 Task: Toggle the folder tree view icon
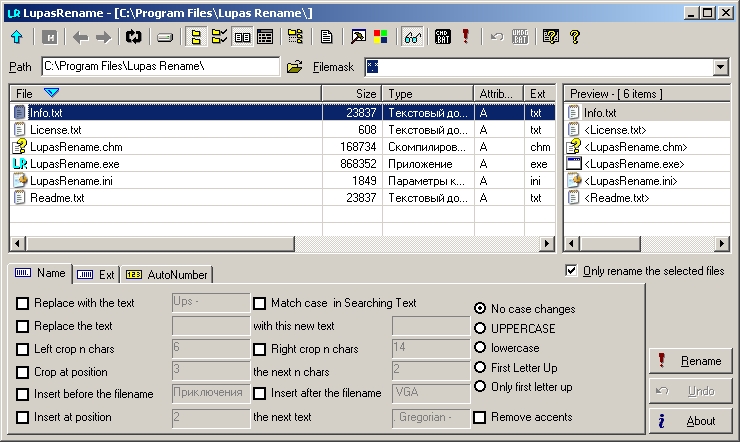(196, 37)
